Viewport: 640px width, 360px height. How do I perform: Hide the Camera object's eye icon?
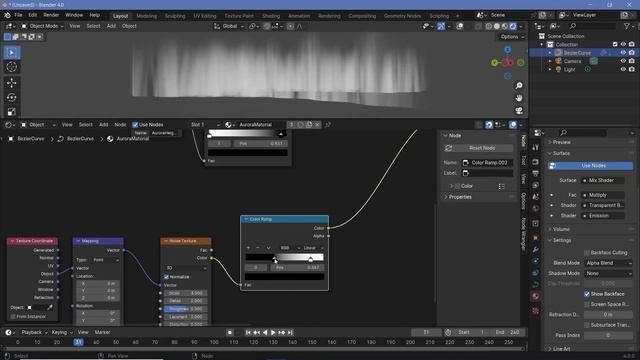pyautogui.click(x=623, y=61)
